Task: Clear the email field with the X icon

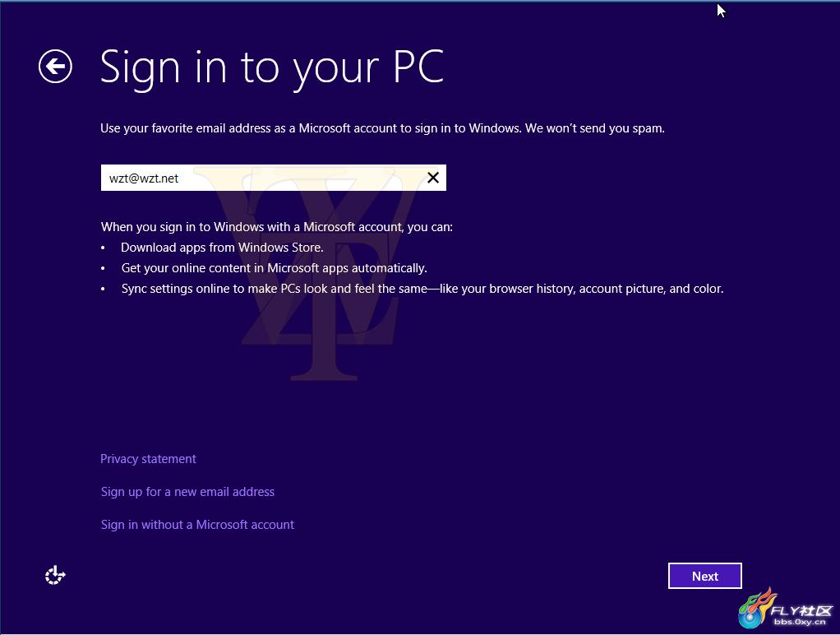Action: 433,178
